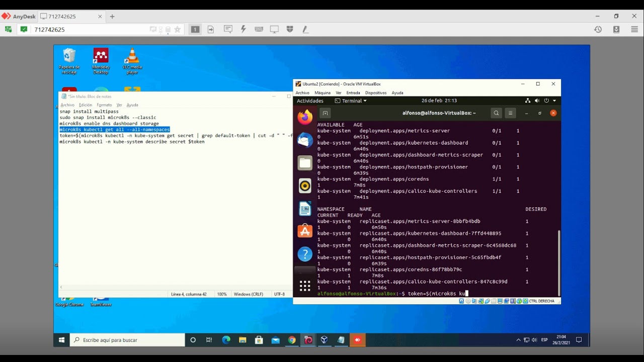
Task: Click Actividades in Ubuntu top bar
Action: coord(310,101)
